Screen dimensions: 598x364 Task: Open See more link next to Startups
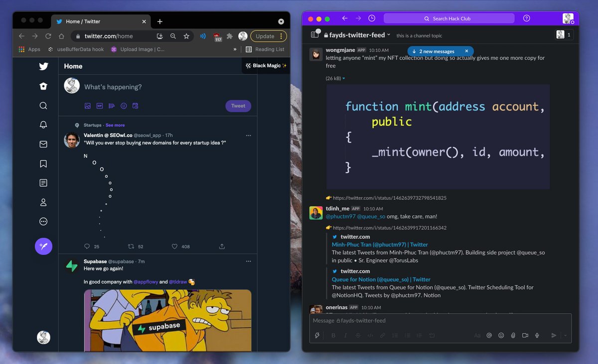[115, 125]
